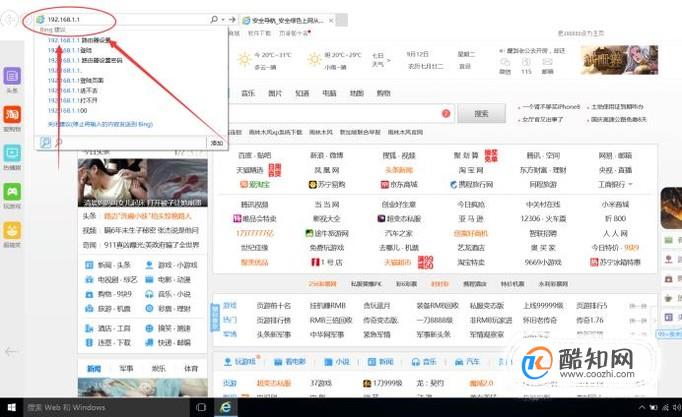
Task: Select suggestion 192.168.1.1 登陆
Action: (x=70, y=50)
